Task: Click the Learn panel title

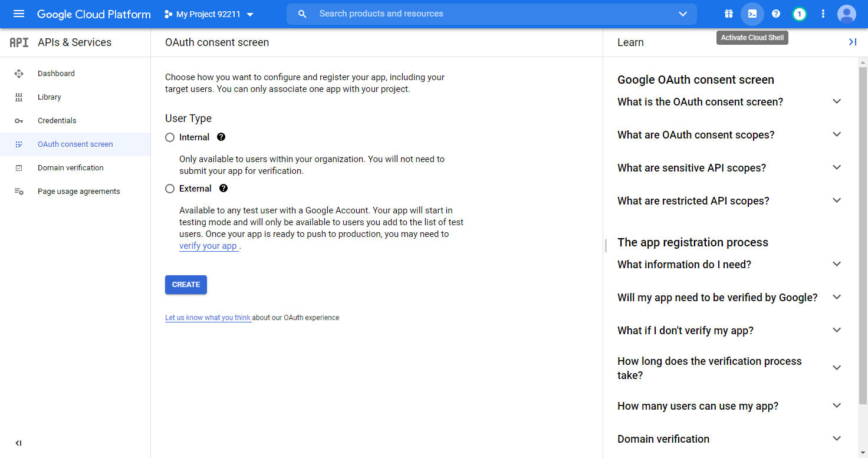Action: pyautogui.click(x=630, y=42)
